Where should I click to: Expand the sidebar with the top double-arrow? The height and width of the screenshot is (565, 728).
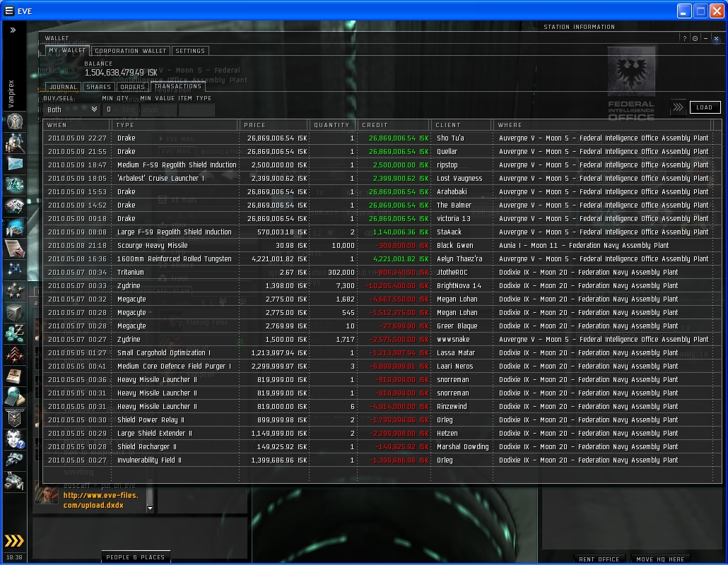[x=13, y=30]
